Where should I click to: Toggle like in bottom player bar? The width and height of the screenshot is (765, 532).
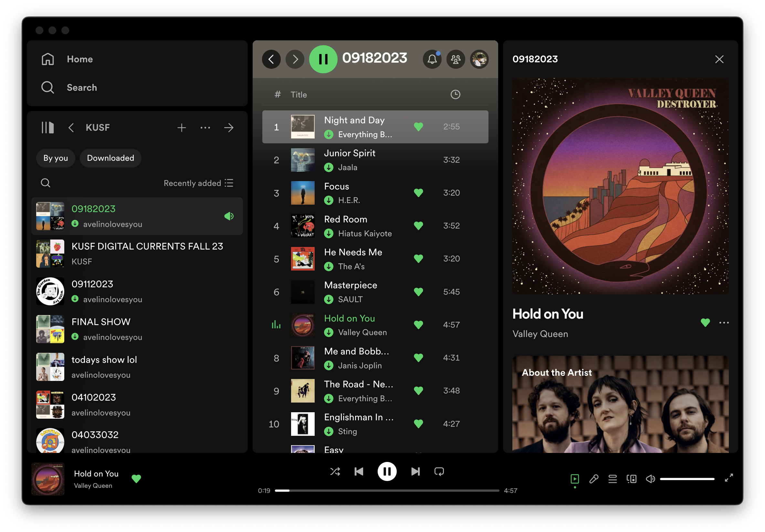tap(136, 479)
